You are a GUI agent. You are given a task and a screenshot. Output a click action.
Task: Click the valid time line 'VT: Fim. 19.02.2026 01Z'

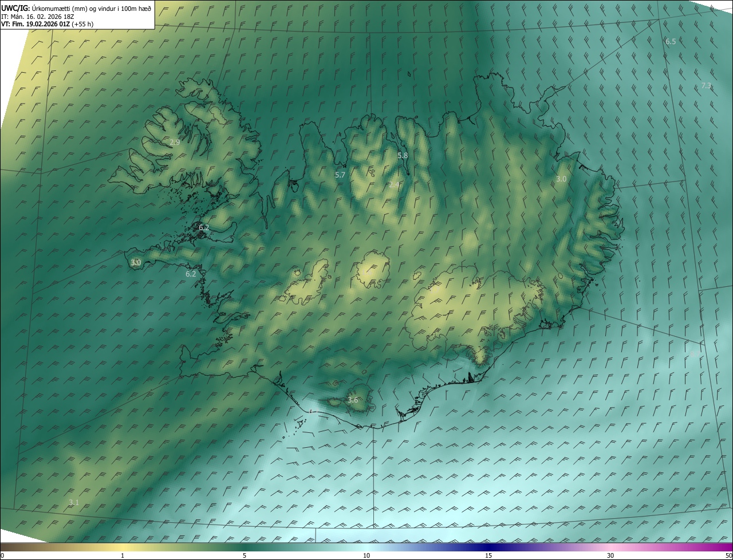point(47,24)
